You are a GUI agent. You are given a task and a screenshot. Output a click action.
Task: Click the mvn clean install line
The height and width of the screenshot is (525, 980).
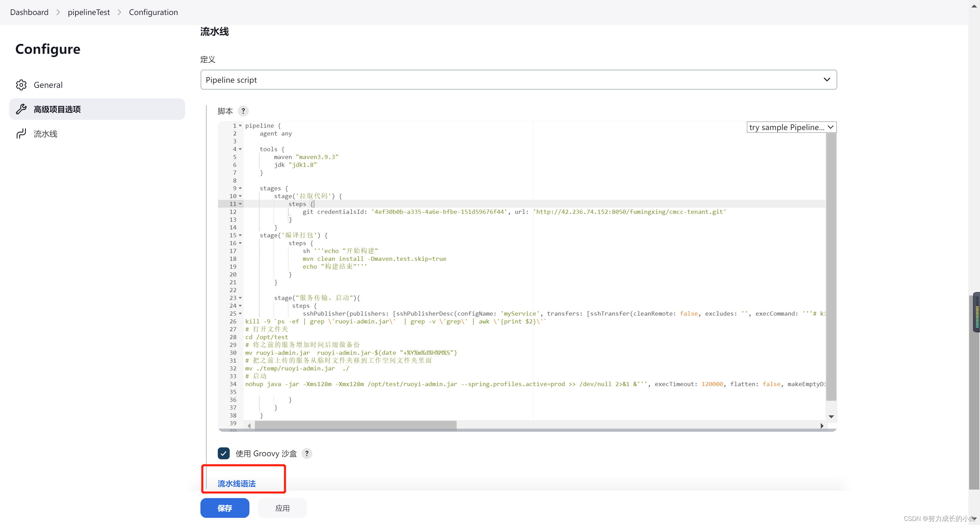[x=374, y=259]
